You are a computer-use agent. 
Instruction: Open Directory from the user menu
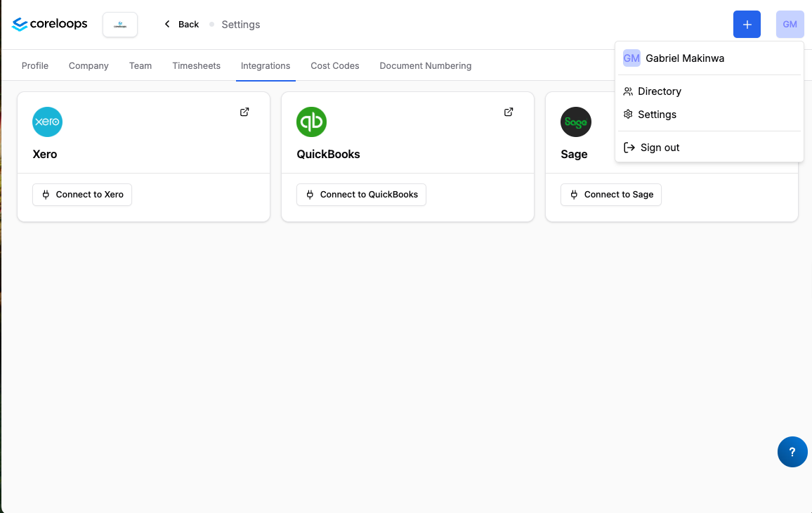point(709,91)
